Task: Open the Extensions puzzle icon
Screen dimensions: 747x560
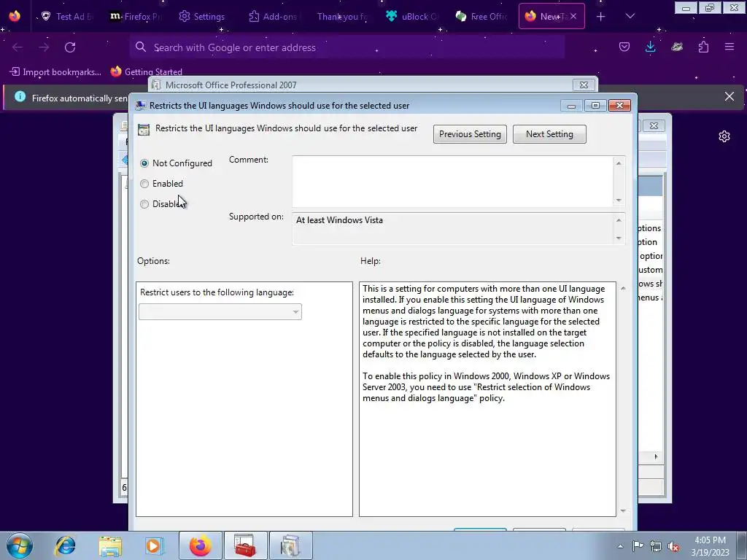Action: click(703, 47)
